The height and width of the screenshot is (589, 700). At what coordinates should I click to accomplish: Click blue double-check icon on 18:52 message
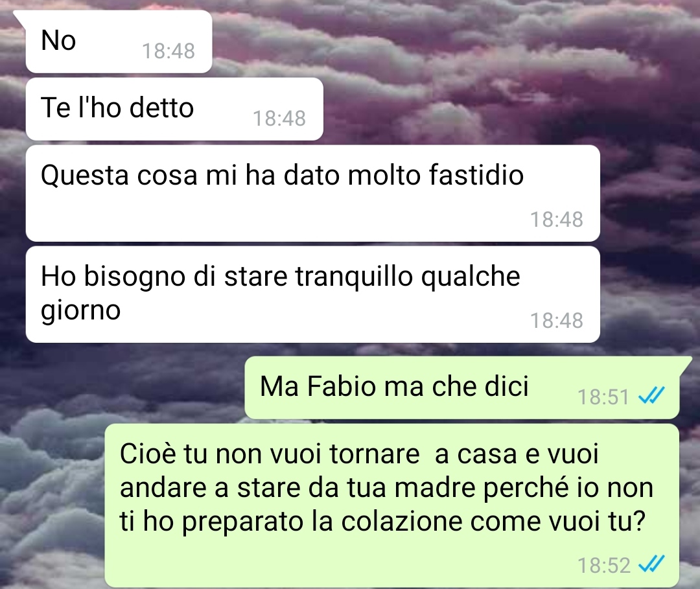(x=652, y=564)
